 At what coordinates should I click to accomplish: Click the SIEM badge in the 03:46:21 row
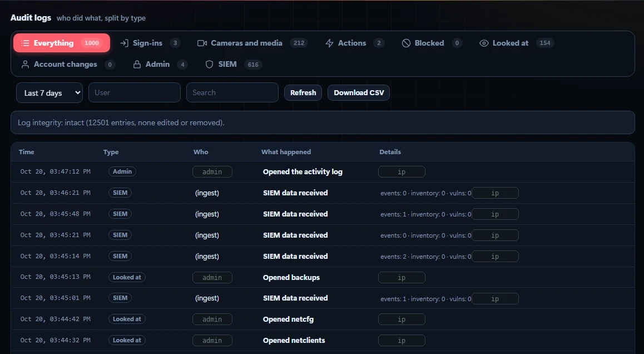(x=120, y=193)
